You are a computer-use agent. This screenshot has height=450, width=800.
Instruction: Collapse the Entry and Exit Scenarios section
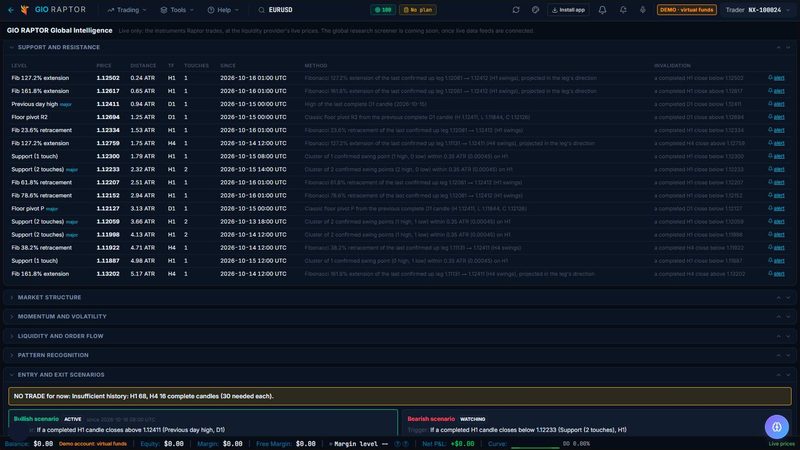pos(11,374)
